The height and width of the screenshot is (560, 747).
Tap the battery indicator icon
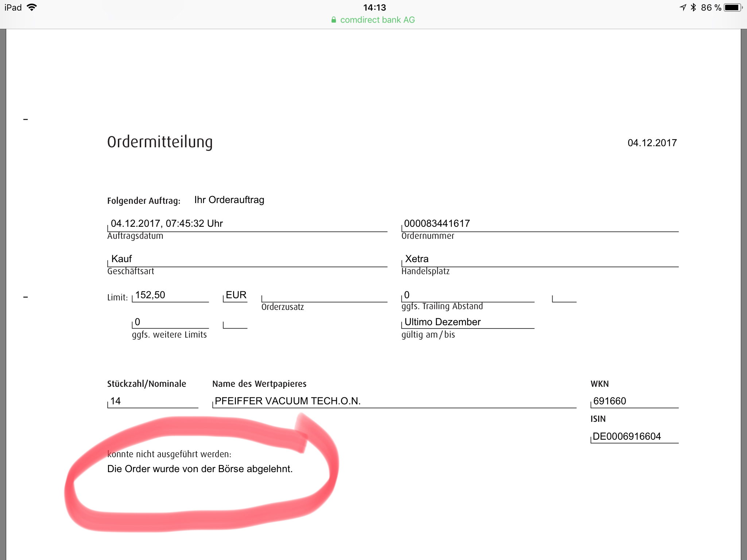click(732, 7)
